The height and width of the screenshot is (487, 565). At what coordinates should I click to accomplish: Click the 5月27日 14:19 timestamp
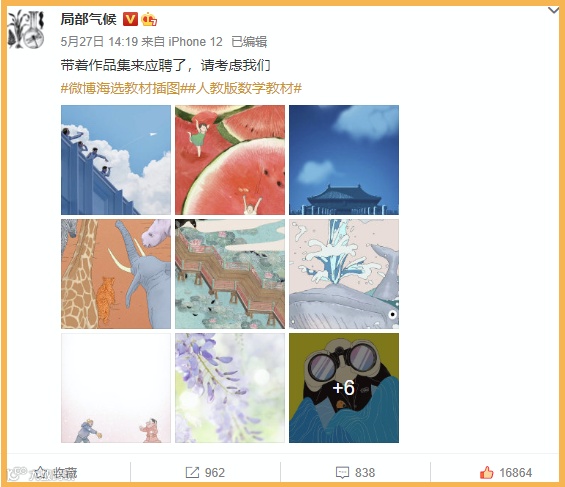click(x=99, y=42)
